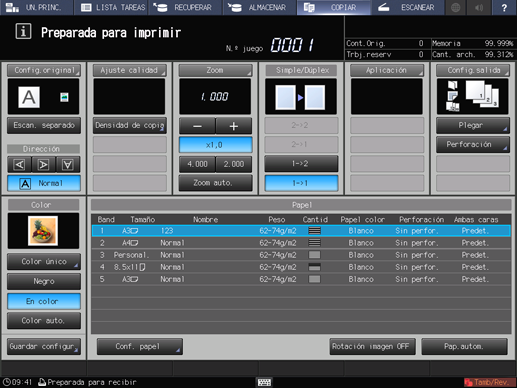517x388 pixels.
Task: Click simple/duplex page preview icon
Action: (301, 97)
